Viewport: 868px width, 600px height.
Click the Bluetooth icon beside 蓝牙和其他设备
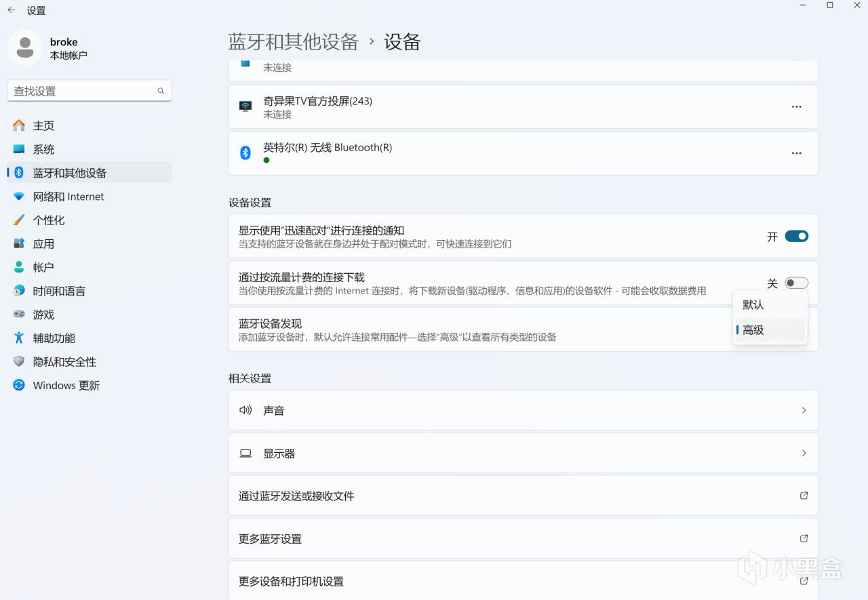19,173
